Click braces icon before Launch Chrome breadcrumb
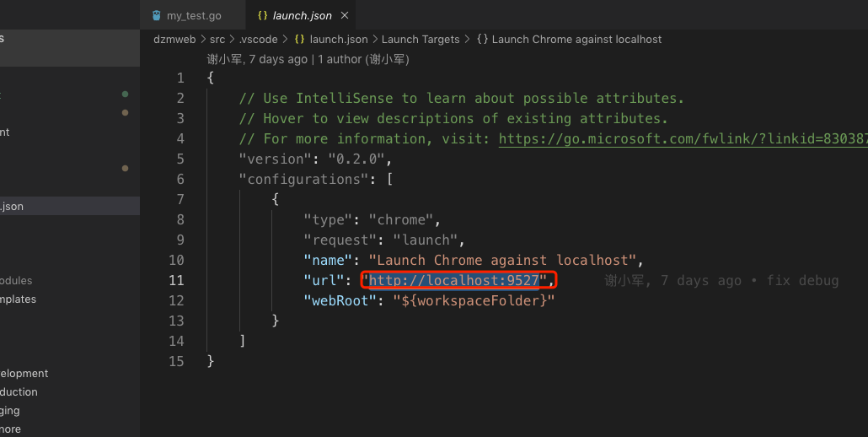Viewport: 868px width, 437px height. tap(482, 40)
